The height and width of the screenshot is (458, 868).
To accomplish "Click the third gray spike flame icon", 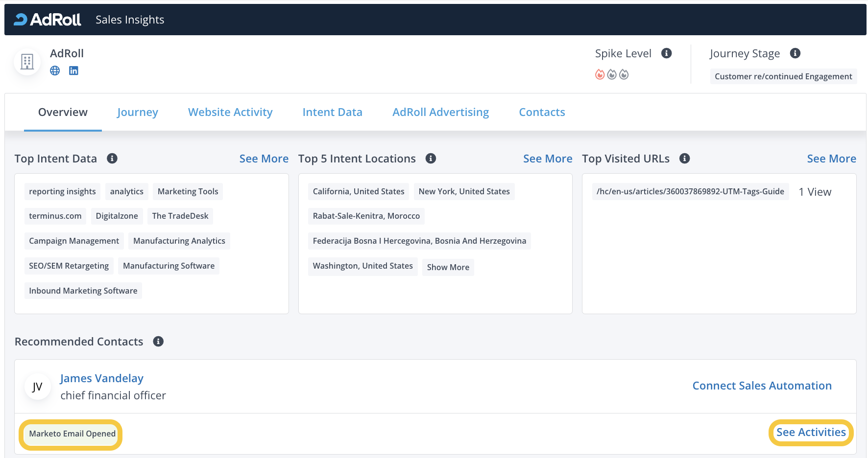I will (x=624, y=74).
